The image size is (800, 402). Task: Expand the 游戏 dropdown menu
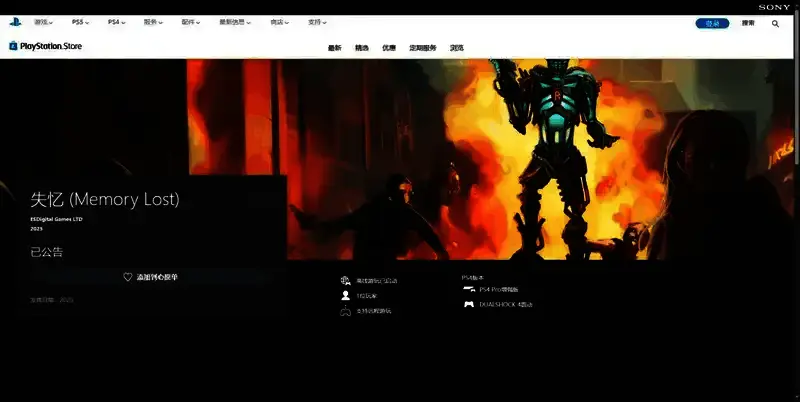tap(44, 22)
